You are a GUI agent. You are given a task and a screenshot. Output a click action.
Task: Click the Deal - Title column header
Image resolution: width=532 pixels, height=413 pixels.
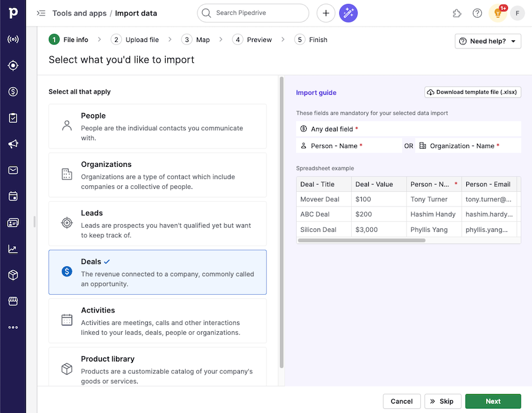point(324,184)
